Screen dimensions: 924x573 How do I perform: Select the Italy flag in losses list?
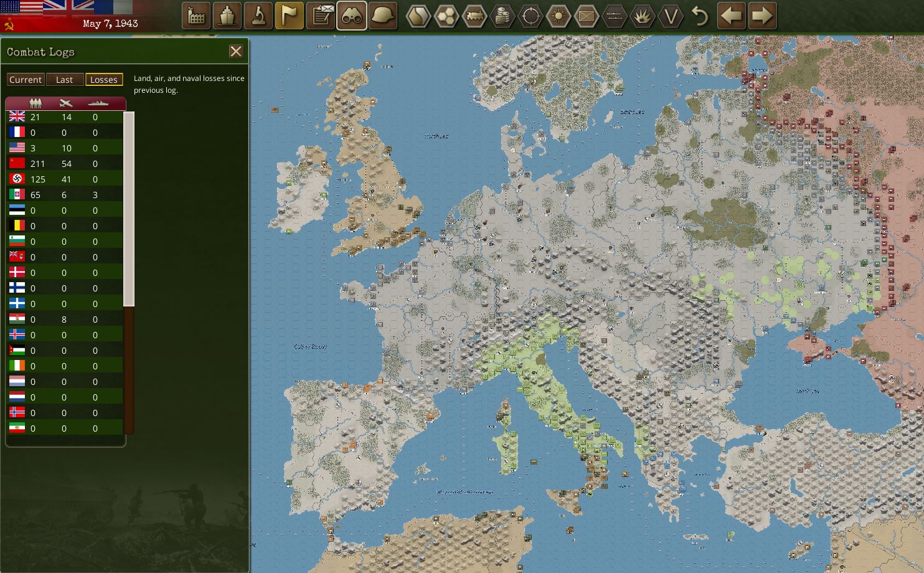[17, 195]
